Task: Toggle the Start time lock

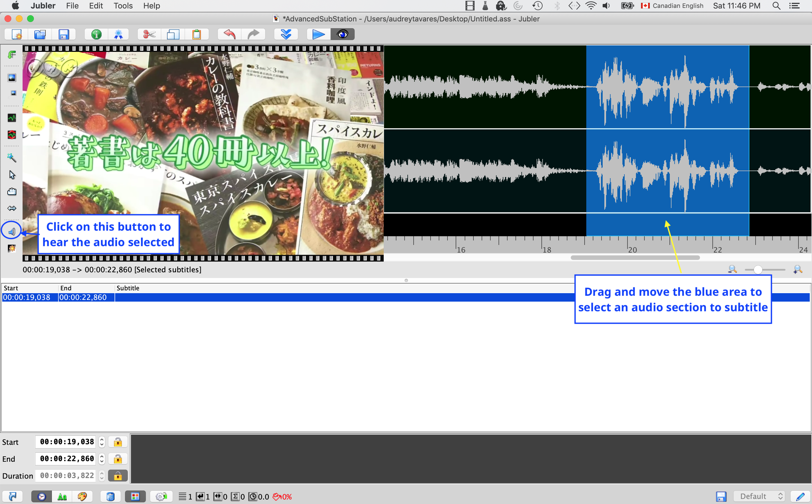Action: click(x=118, y=442)
